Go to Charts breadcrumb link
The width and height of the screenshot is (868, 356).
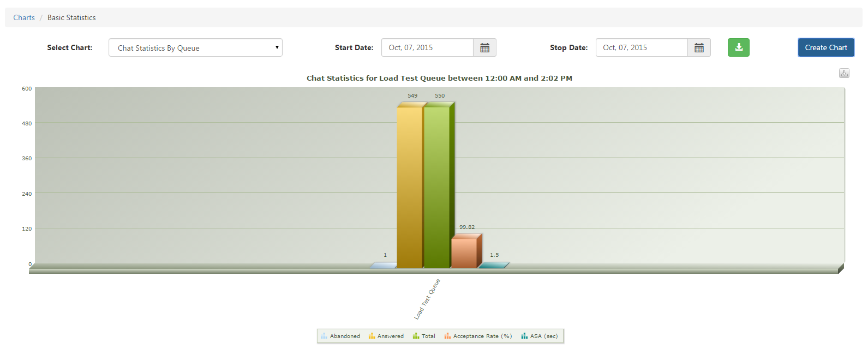tap(24, 17)
